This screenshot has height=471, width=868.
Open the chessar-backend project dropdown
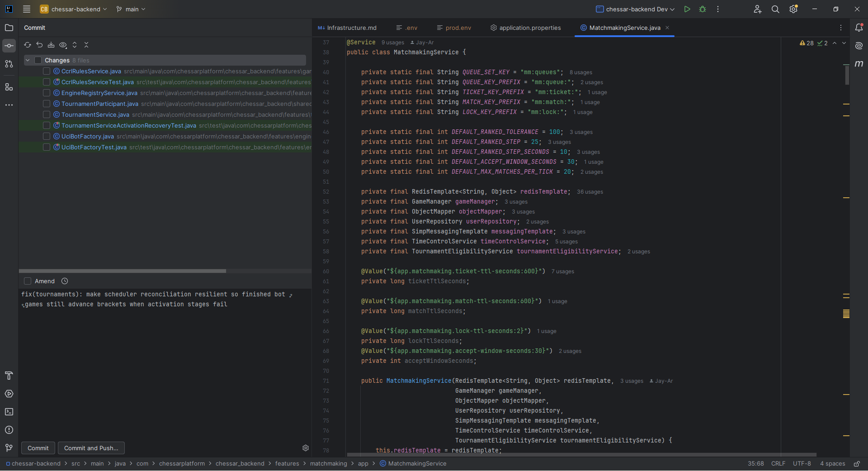tap(74, 9)
